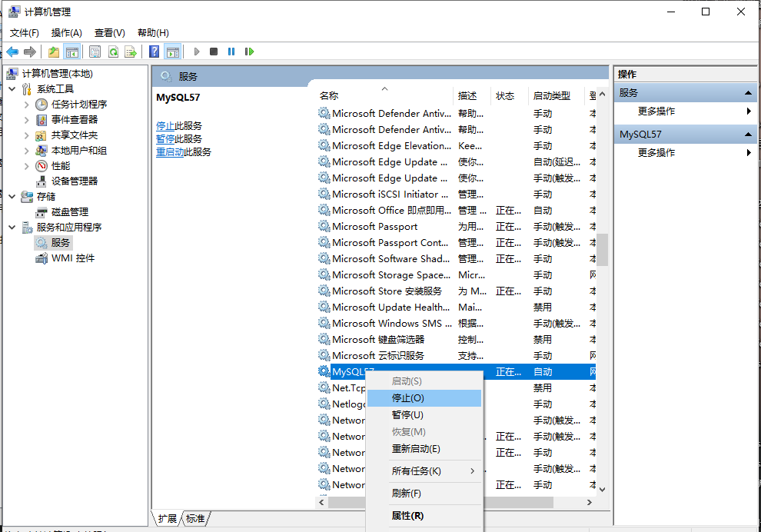Choose 重新启动(E) in context menu

pos(424,449)
